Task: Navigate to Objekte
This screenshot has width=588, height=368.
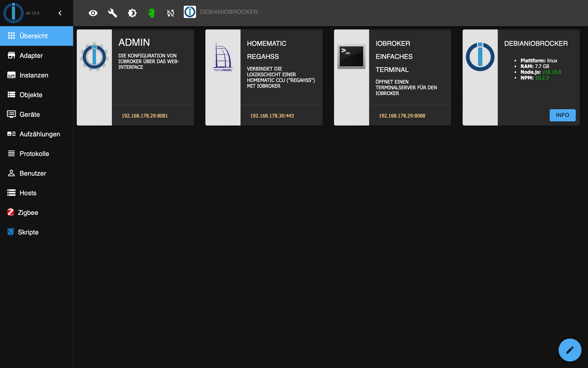Action: point(36,95)
